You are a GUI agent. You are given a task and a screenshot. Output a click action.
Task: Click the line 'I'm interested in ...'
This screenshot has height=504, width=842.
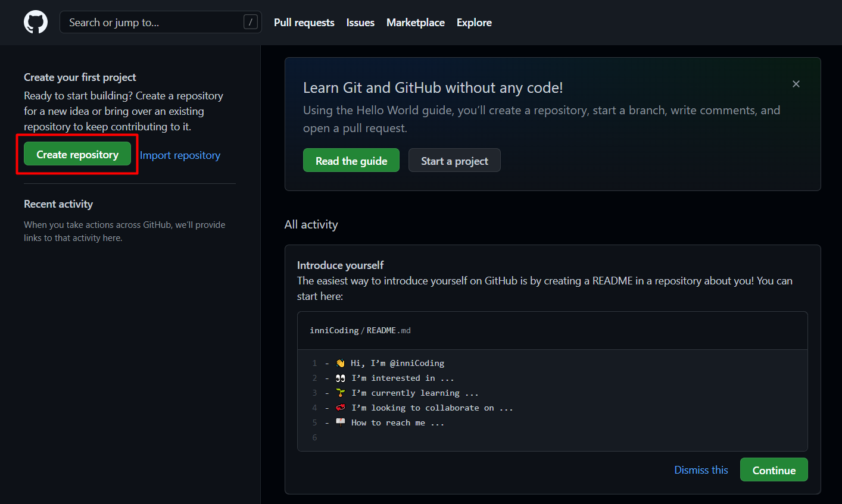click(x=403, y=378)
